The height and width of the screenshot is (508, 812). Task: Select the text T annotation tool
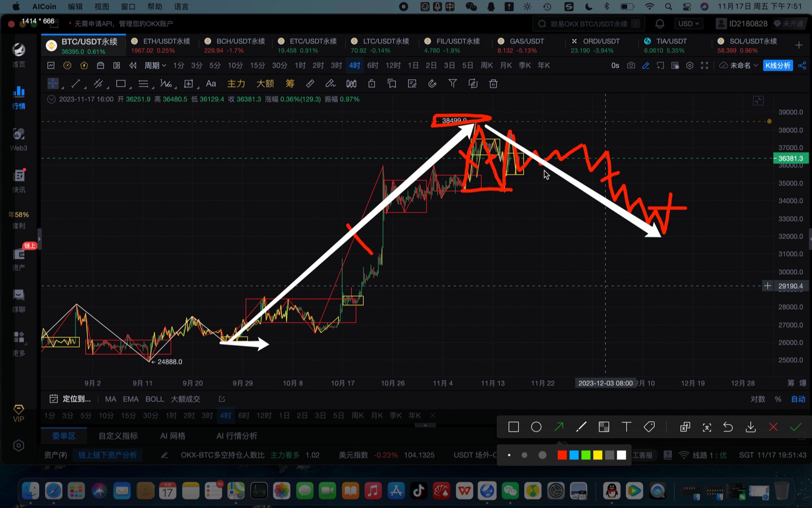pyautogui.click(x=626, y=427)
